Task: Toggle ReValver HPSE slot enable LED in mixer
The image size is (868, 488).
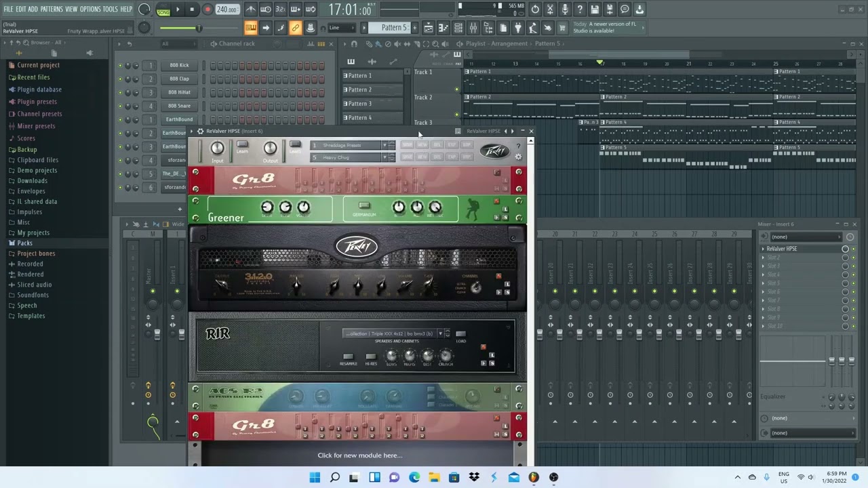Action: point(853,249)
